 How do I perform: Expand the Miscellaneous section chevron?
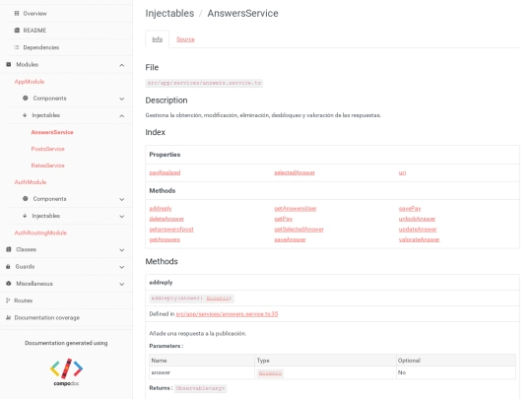[x=122, y=284]
